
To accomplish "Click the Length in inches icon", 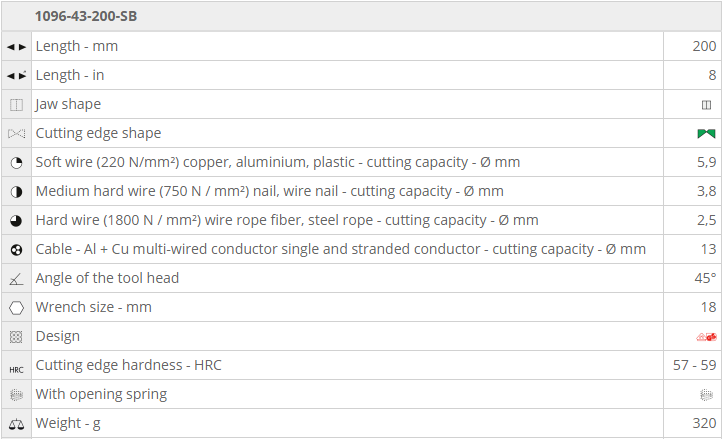I will [x=16, y=76].
